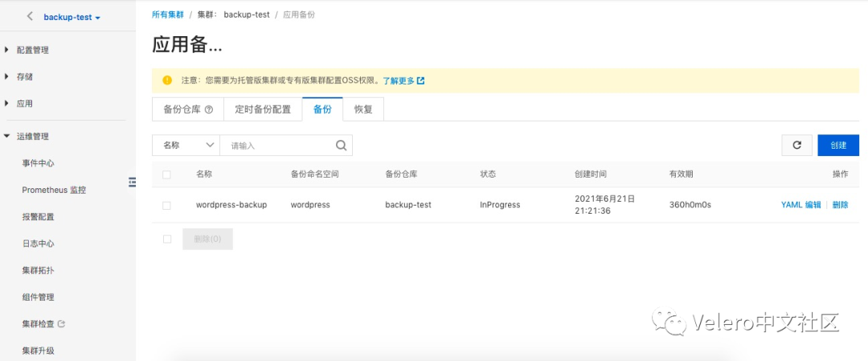Select the 备份 tab
This screenshot has height=361, width=868.
click(322, 109)
